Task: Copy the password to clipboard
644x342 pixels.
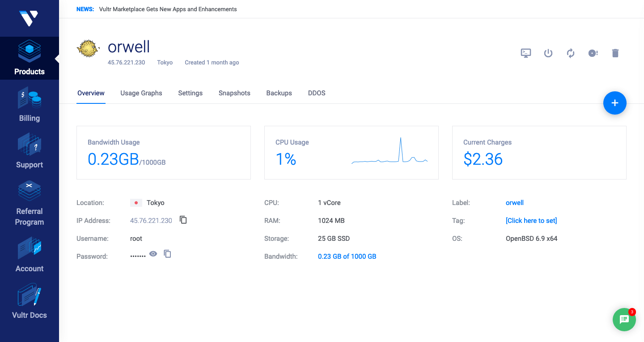Action: 167,254
